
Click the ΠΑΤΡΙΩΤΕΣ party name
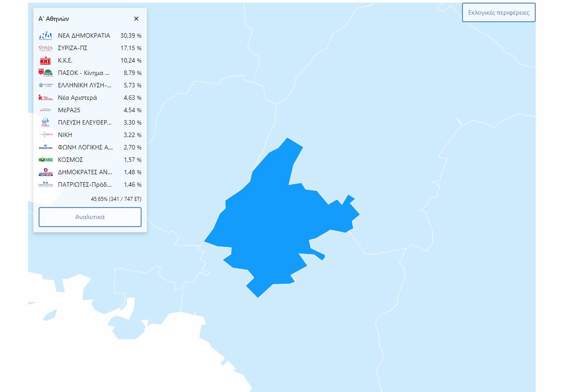click(85, 184)
